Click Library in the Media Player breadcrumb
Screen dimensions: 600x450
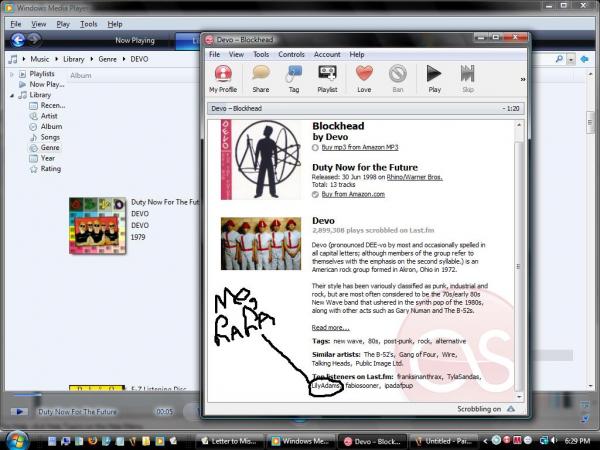73,59
